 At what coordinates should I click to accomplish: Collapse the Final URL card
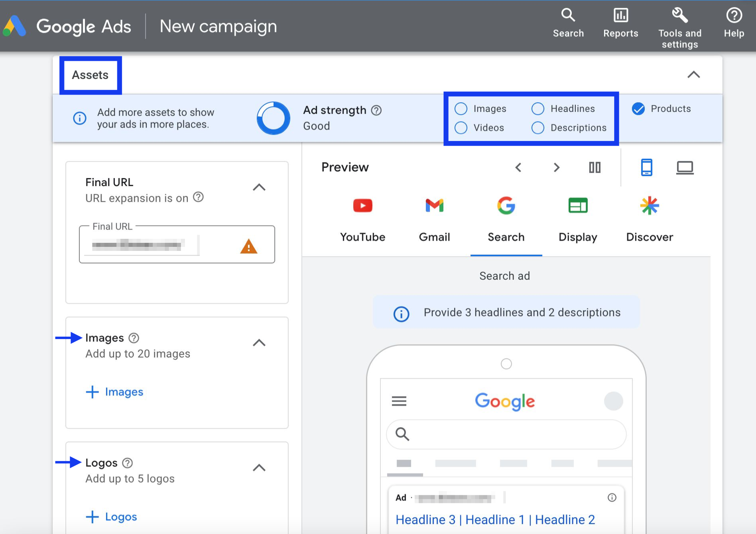click(x=259, y=187)
